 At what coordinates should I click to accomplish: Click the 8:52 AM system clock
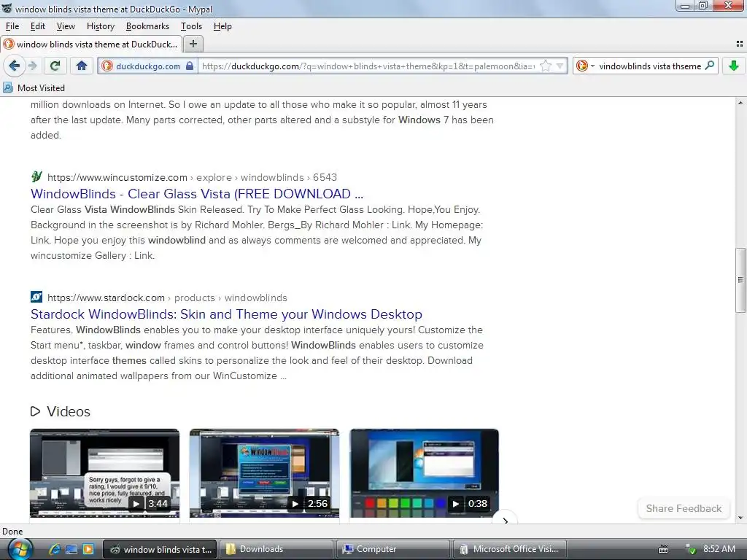(x=719, y=549)
